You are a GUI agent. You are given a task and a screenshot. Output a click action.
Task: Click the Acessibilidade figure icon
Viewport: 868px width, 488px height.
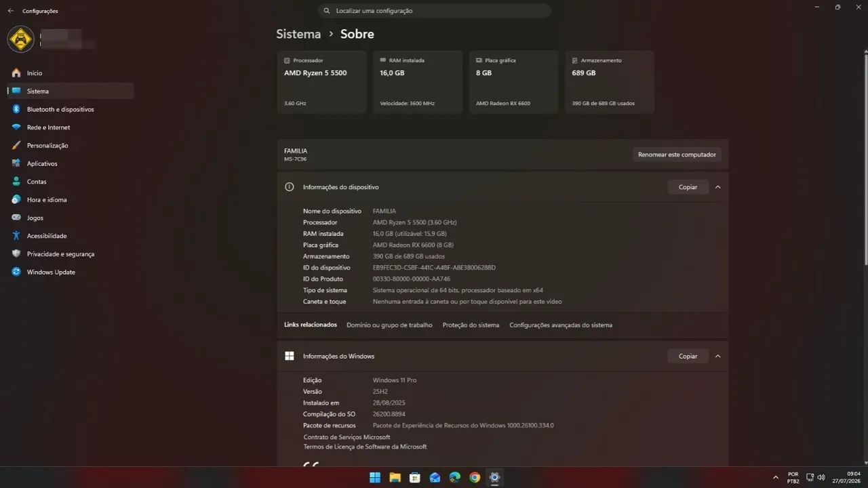(x=16, y=236)
